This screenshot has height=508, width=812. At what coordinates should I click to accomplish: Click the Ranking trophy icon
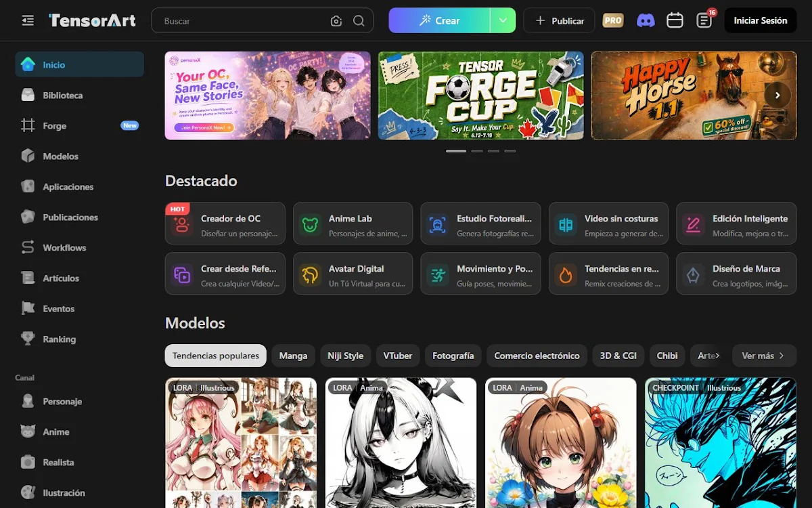point(28,339)
